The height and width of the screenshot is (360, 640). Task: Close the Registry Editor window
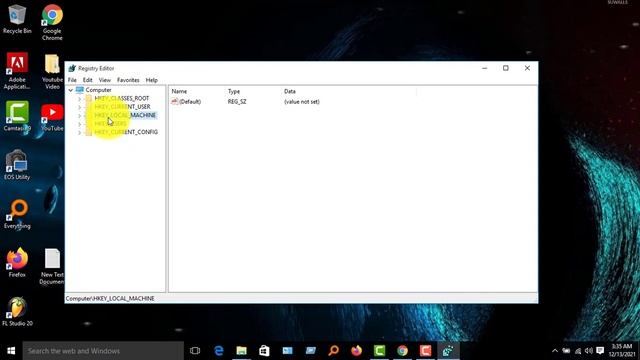click(527, 68)
